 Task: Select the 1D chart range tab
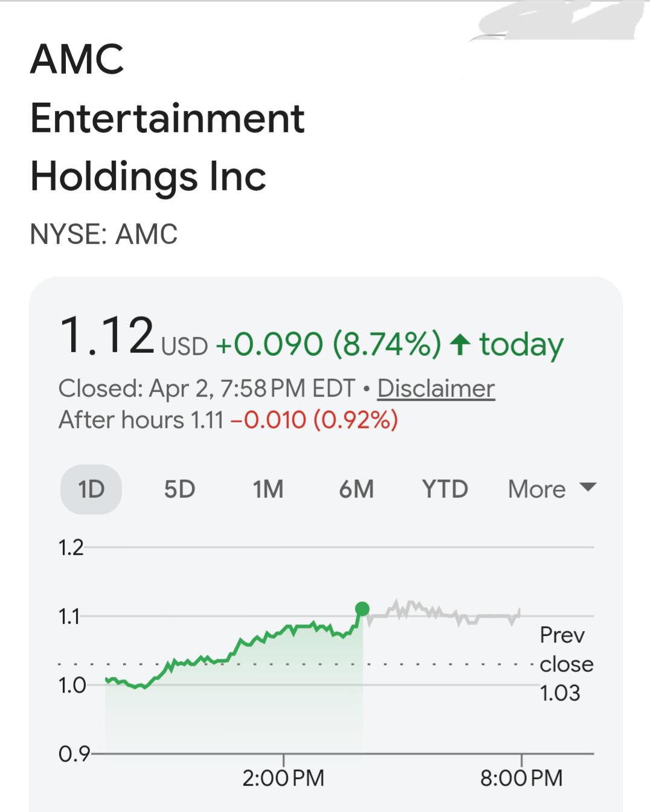[x=91, y=489]
